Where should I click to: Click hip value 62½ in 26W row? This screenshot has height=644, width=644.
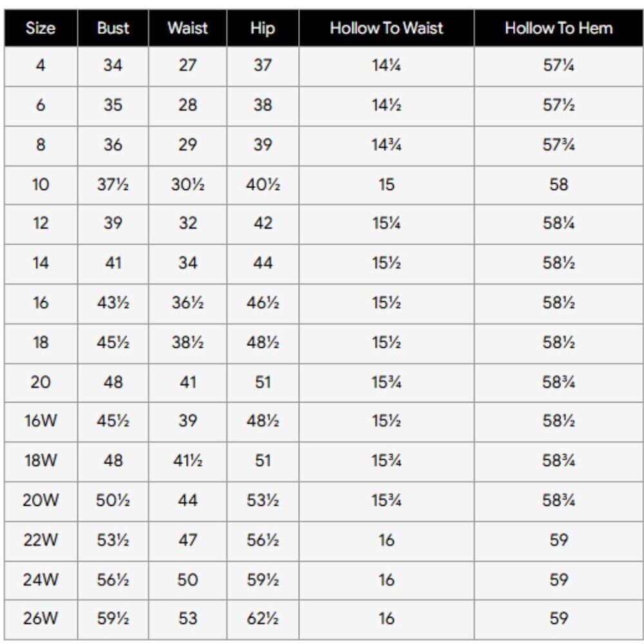[263, 618]
